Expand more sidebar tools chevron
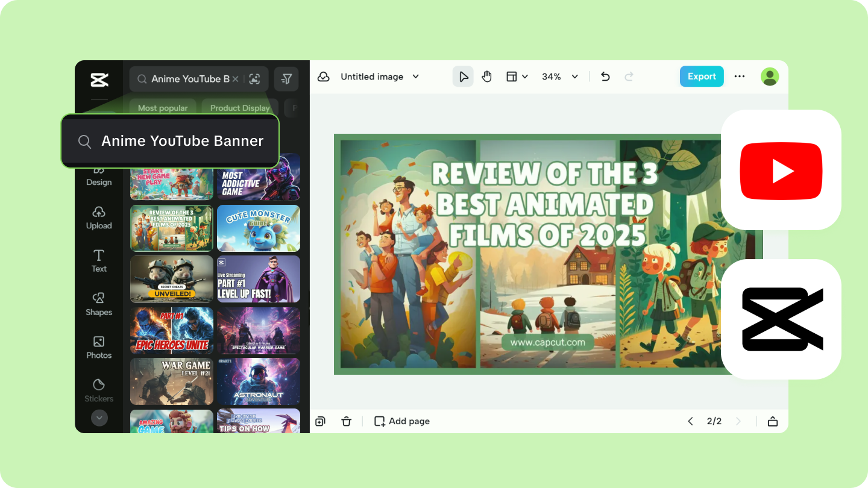This screenshot has width=868, height=488. [x=99, y=418]
